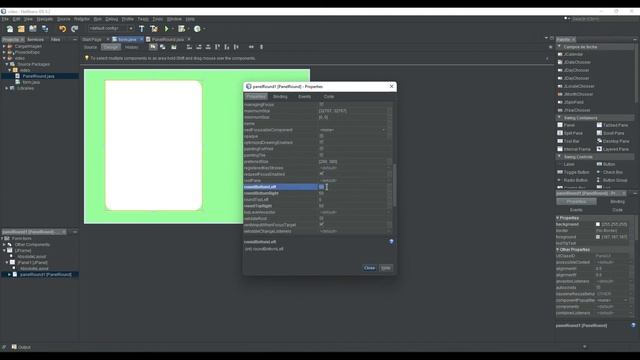Click the Redo arrow icon
The image size is (640, 360).
pos(74,29)
